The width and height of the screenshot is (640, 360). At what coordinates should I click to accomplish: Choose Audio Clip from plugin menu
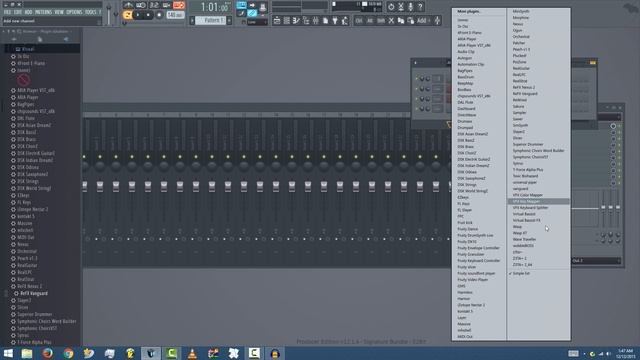pyautogui.click(x=466, y=52)
